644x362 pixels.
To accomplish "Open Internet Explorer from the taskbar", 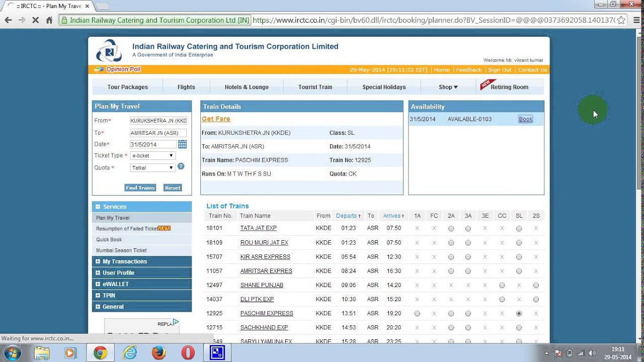I will coord(130,353).
